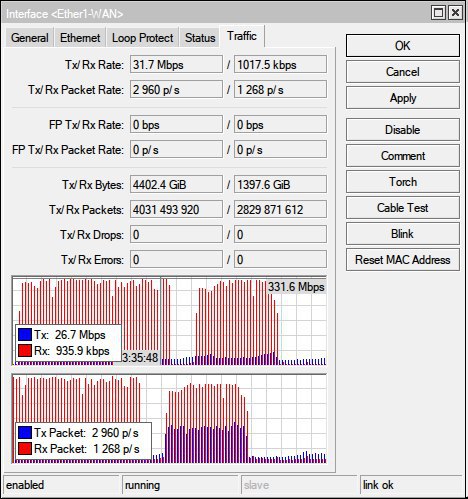Reset MAC Address of the interface

click(403, 260)
